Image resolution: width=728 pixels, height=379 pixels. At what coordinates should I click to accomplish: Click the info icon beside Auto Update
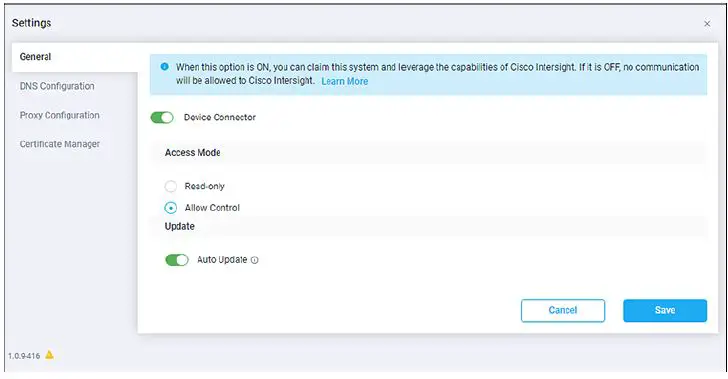(x=254, y=260)
